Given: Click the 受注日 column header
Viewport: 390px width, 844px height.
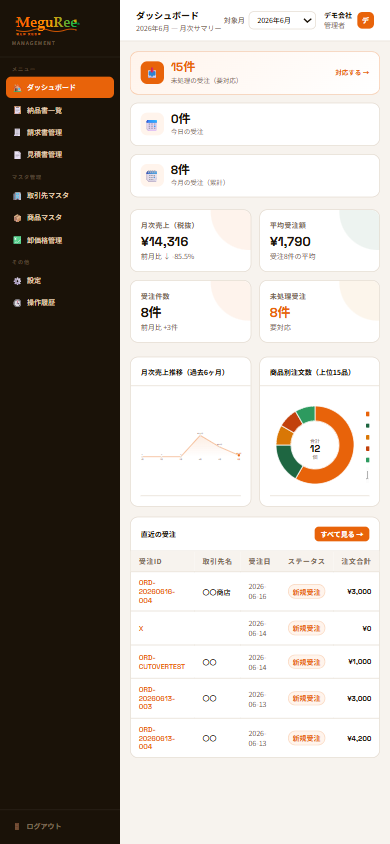Looking at the screenshot, I should point(259,561).
